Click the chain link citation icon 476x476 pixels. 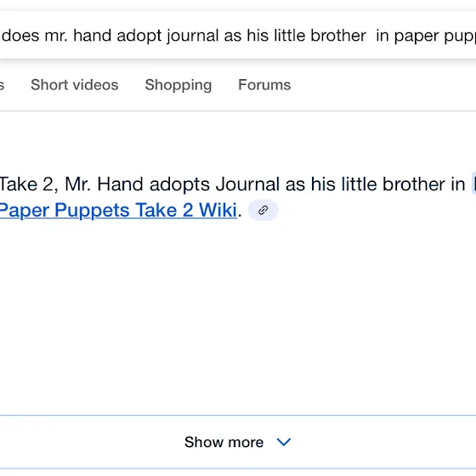tap(263, 211)
